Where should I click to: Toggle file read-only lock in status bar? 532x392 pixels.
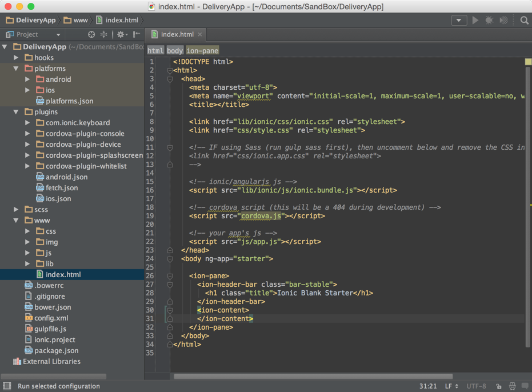click(x=498, y=386)
